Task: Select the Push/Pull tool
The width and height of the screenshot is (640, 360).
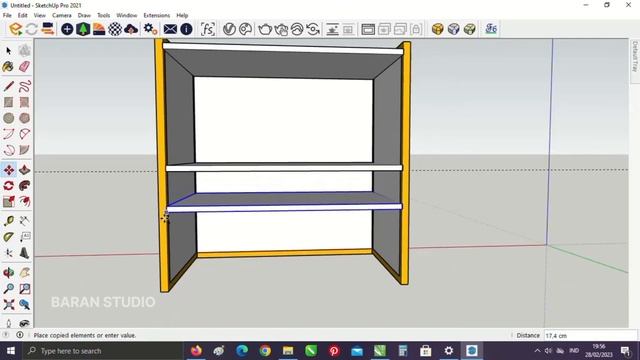Action: 24,170
